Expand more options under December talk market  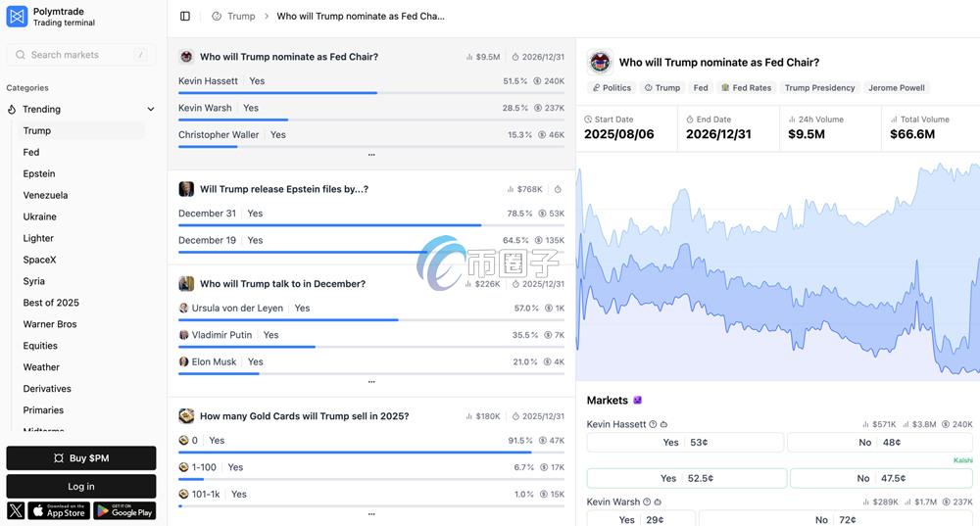click(x=371, y=382)
